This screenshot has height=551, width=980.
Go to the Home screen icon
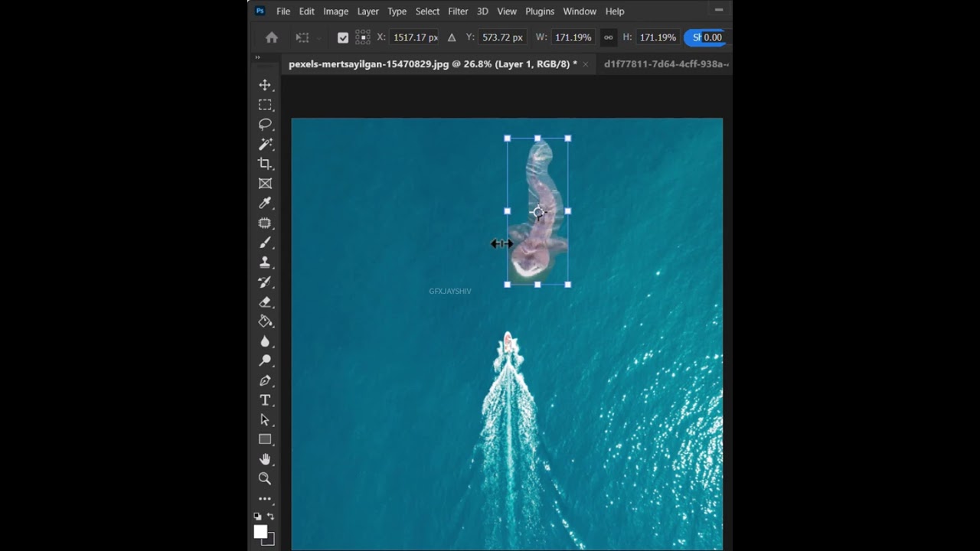272,37
